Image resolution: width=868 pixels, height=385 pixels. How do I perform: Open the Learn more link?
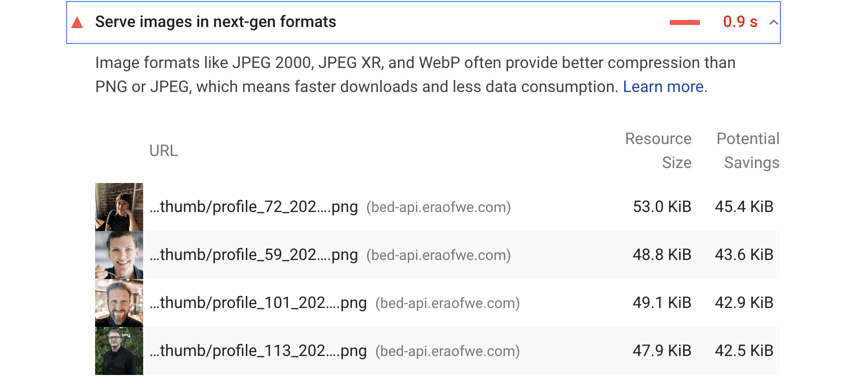[x=663, y=87]
